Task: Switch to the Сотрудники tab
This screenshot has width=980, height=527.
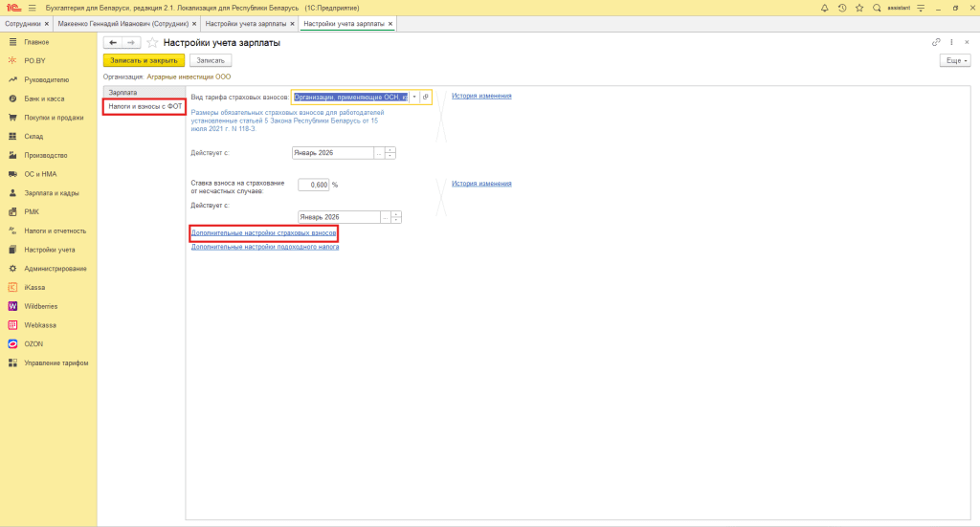Action: pos(23,24)
